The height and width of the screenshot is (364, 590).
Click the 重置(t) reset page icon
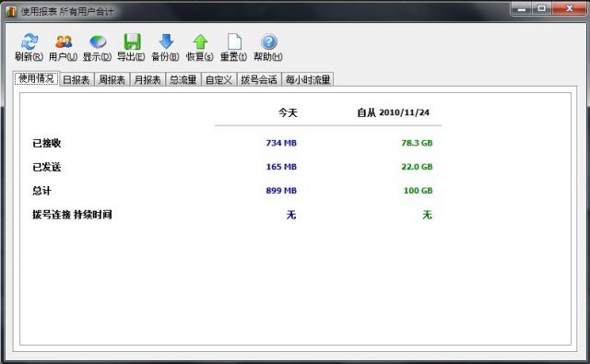click(234, 41)
